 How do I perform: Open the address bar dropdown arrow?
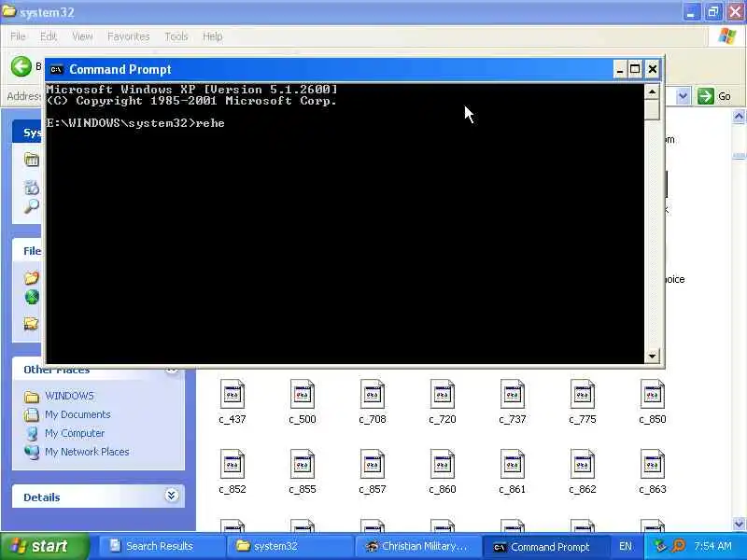(683, 96)
